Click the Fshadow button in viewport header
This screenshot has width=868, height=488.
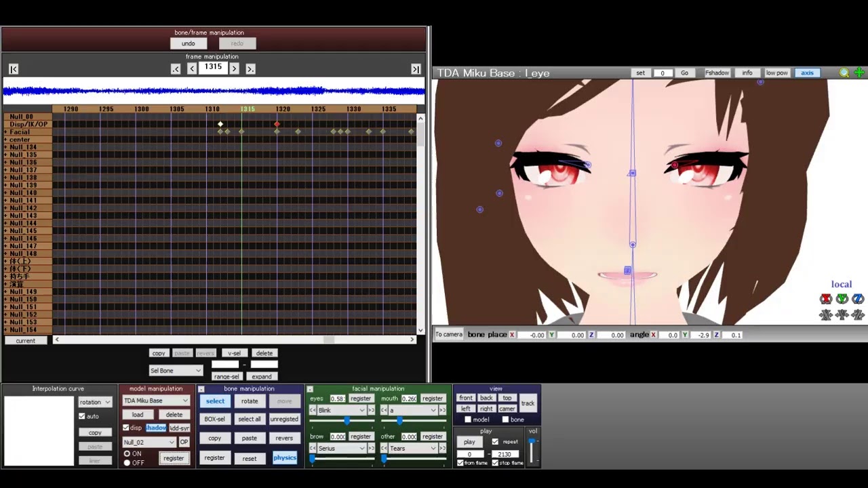click(717, 73)
